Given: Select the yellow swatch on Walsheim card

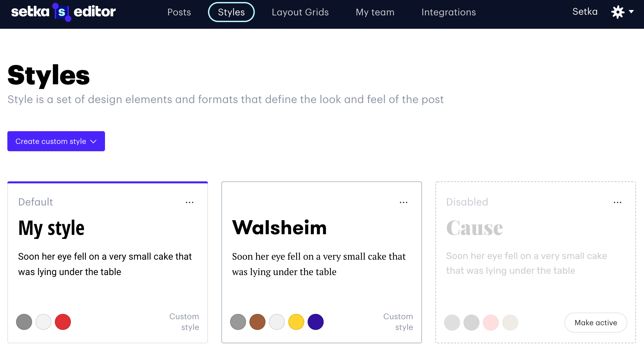Looking at the screenshot, I should pos(296,322).
